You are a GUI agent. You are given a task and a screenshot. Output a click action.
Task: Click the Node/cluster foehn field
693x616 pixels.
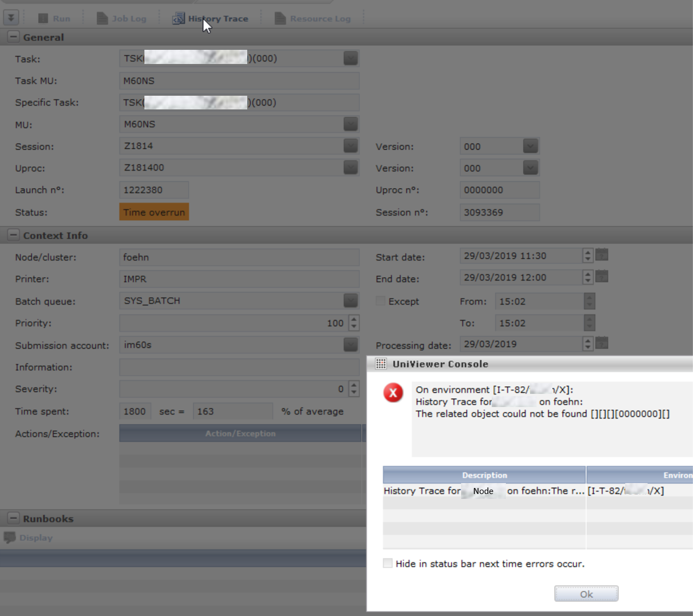click(x=239, y=257)
